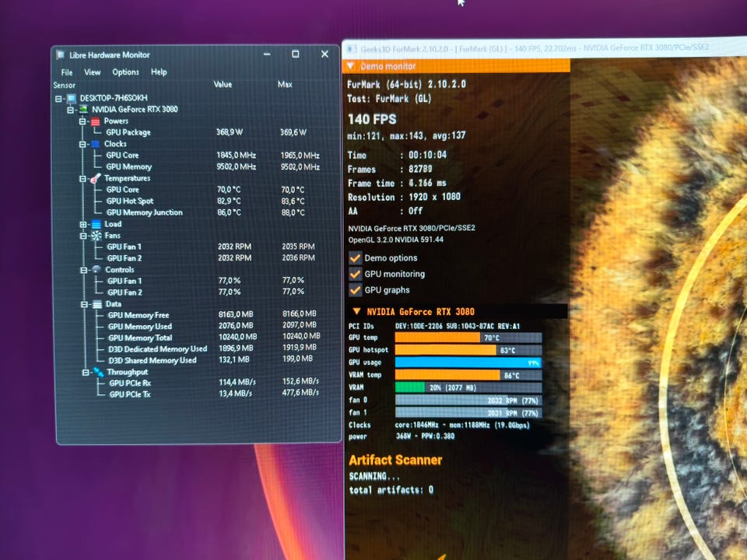Click the computer icon beside DESKTOP-7H6SOKH

click(72, 99)
